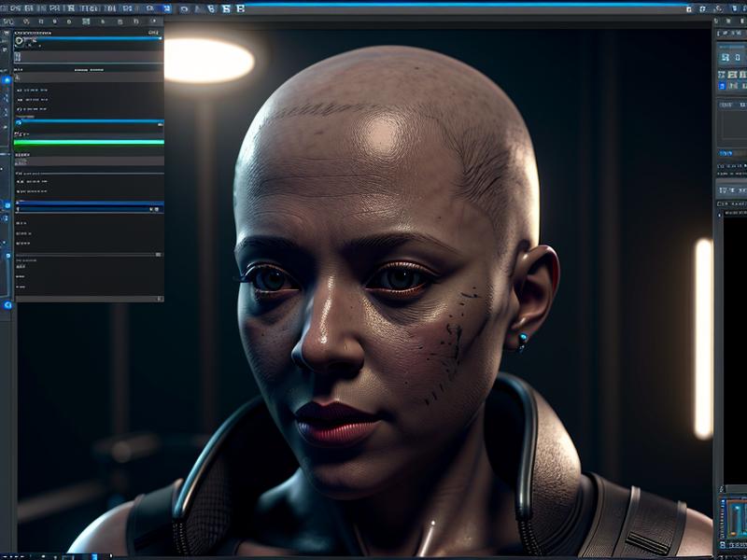Click the scroll corner button at left panel bottom
This screenshot has width=747, height=560.
pos(160,299)
